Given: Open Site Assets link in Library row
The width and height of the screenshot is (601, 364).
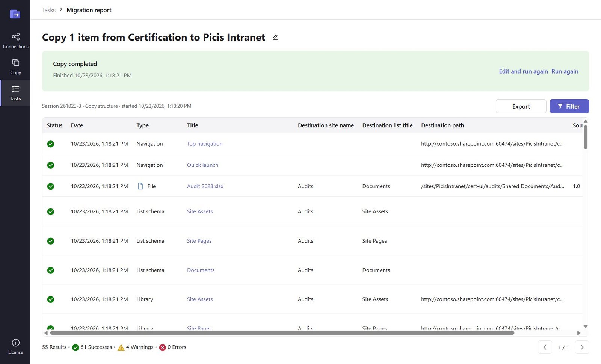Looking at the screenshot, I should (200, 299).
